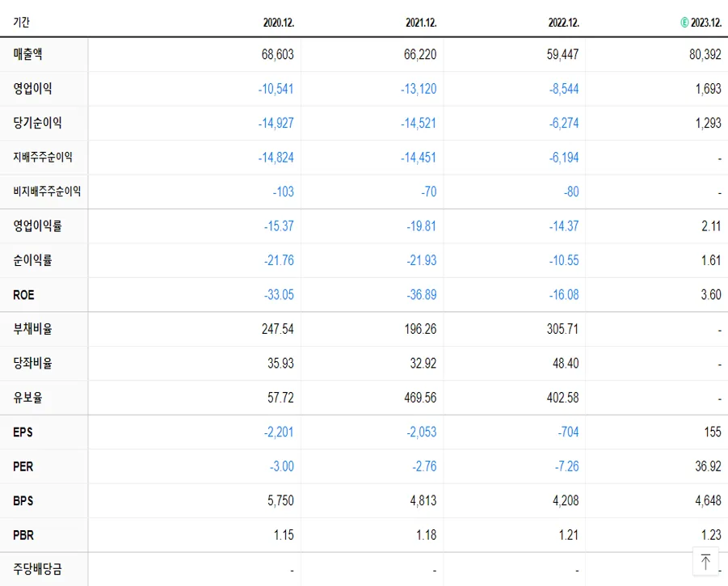Click the 4,648 BPS estimate
728x586 pixels.
pyautogui.click(x=708, y=501)
